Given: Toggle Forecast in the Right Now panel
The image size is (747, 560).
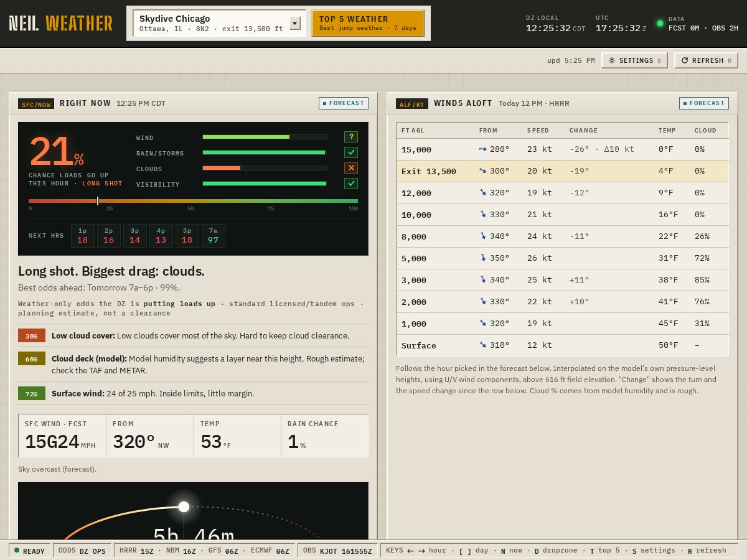Looking at the screenshot, I should (344, 103).
